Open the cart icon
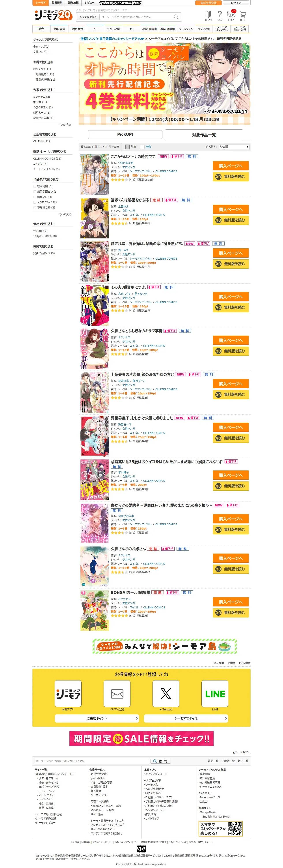 click(x=243, y=15)
